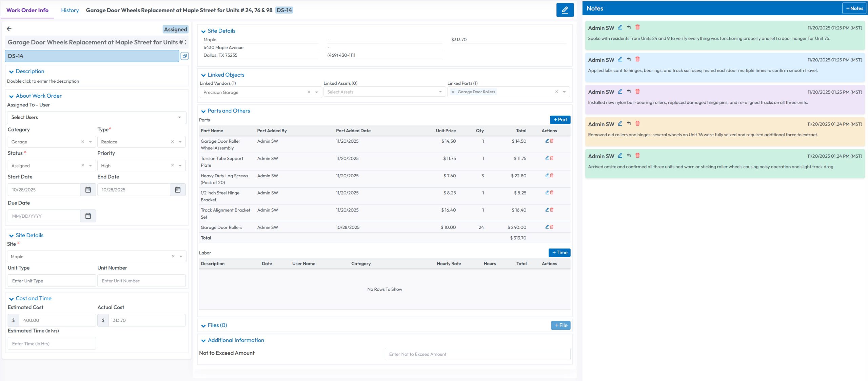Reply to the door hanger note
868x381 pixels.
click(x=628, y=28)
